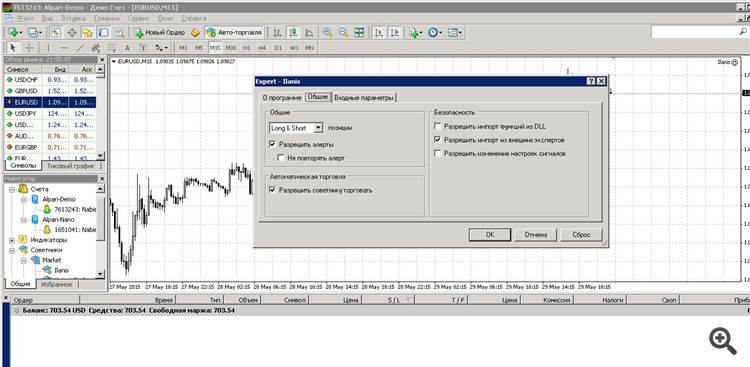Collapse the Alpari-Nano tree node

[x=24, y=220]
